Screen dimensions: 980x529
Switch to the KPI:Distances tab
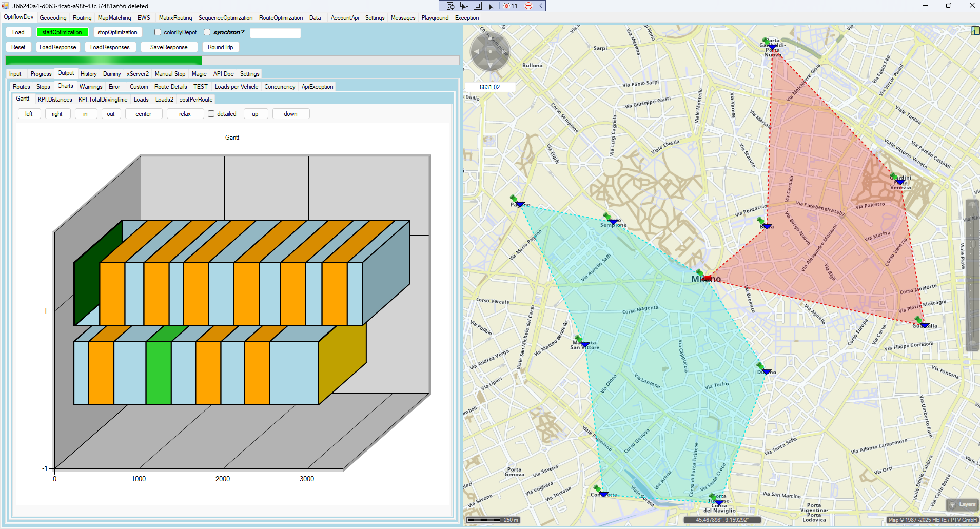[x=55, y=100]
